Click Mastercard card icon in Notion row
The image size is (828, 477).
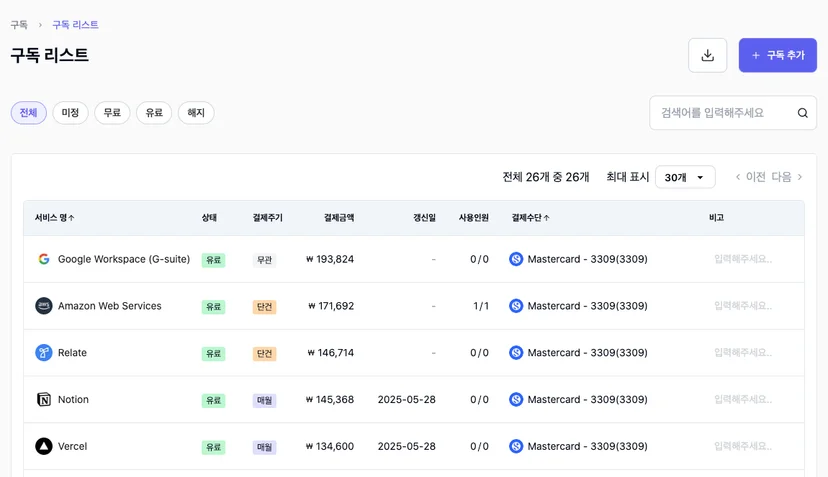click(516, 399)
